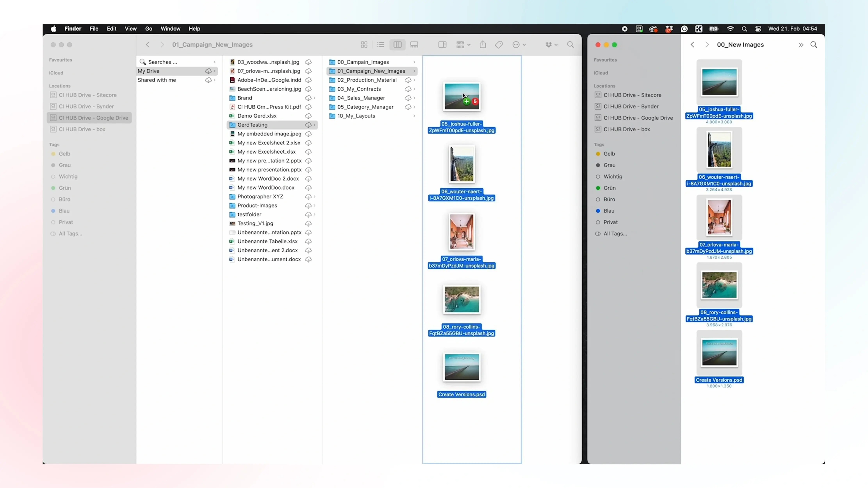
Task: Go back in the 00_New Images window
Action: (692, 45)
